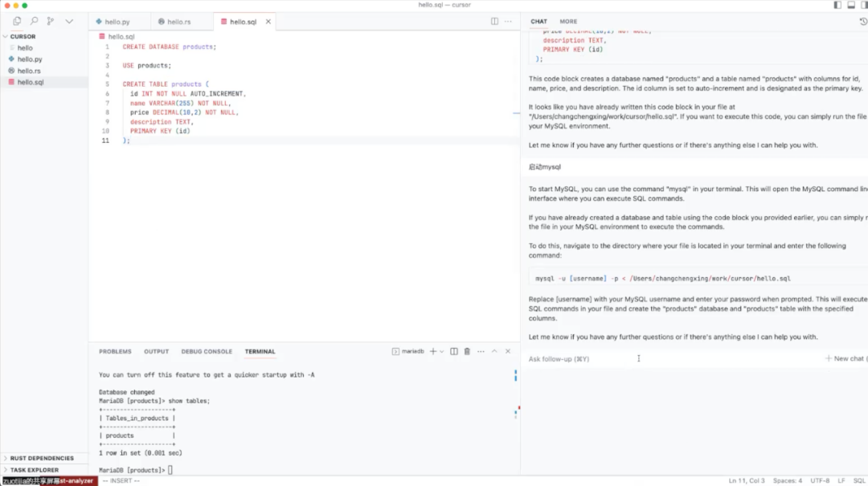Open the views chevron in sidebar toolbar
The width and height of the screenshot is (868, 486).
[x=69, y=22]
